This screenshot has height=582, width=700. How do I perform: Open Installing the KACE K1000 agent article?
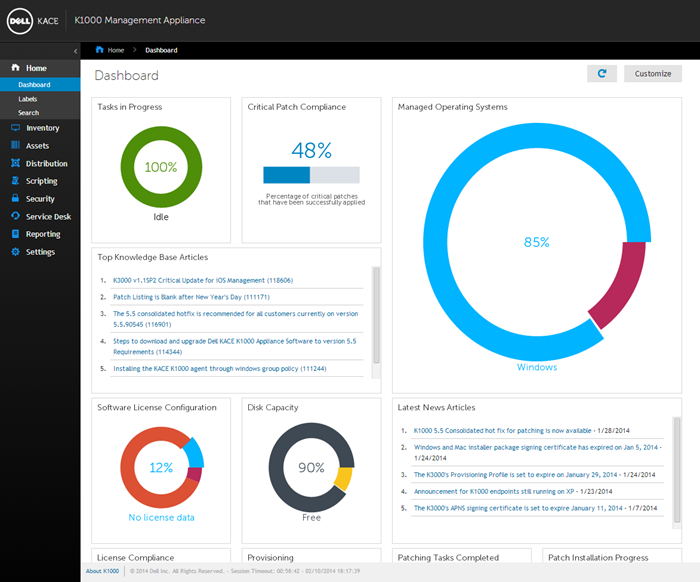[220, 369]
